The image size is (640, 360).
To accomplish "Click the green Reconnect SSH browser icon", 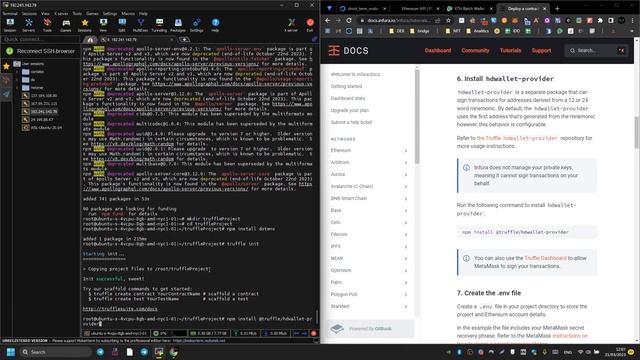I will click(9, 51).
